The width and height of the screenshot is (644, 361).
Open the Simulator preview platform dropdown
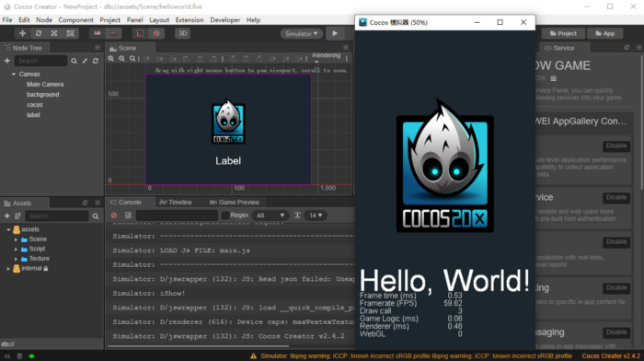pyautogui.click(x=302, y=34)
